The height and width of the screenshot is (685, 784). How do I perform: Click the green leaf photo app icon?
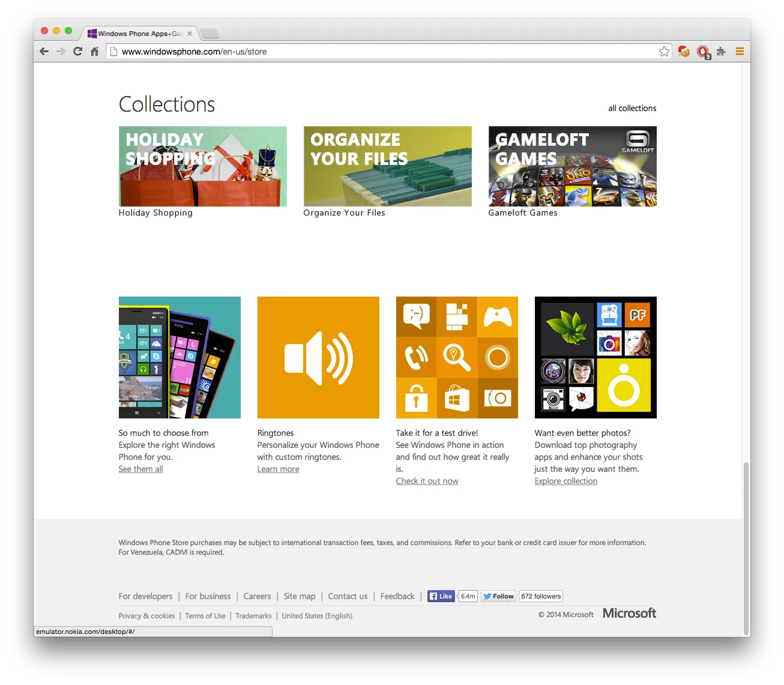click(x=567, y=329)
